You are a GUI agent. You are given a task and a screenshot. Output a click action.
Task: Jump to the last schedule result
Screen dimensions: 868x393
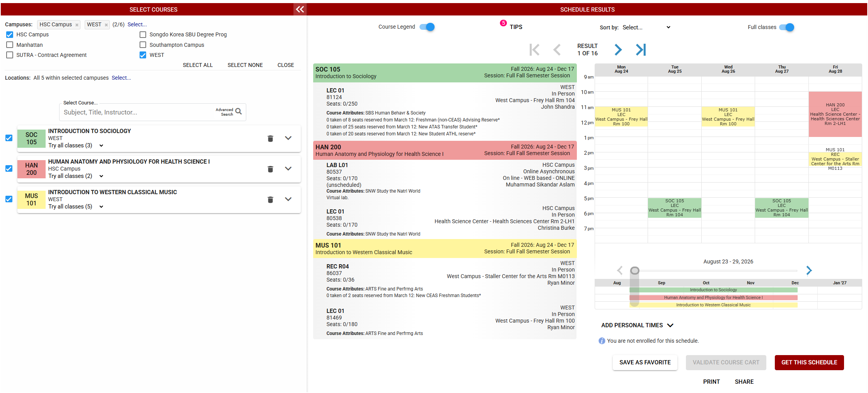[641, 50]
